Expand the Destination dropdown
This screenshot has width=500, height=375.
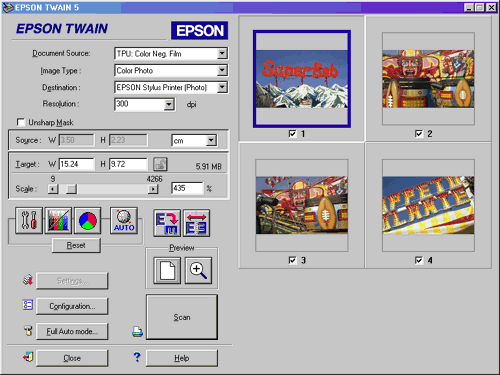click(222, 87)
